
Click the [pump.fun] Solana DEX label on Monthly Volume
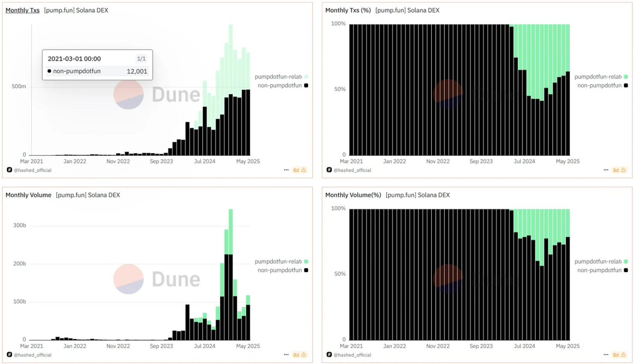pos(88,195)
